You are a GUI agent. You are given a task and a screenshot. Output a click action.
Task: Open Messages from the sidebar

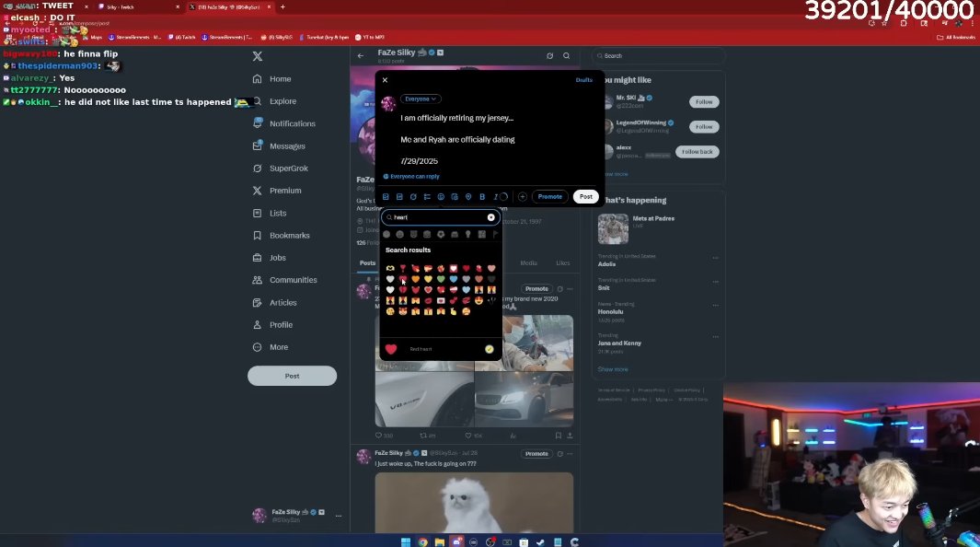tap(280, 146)
